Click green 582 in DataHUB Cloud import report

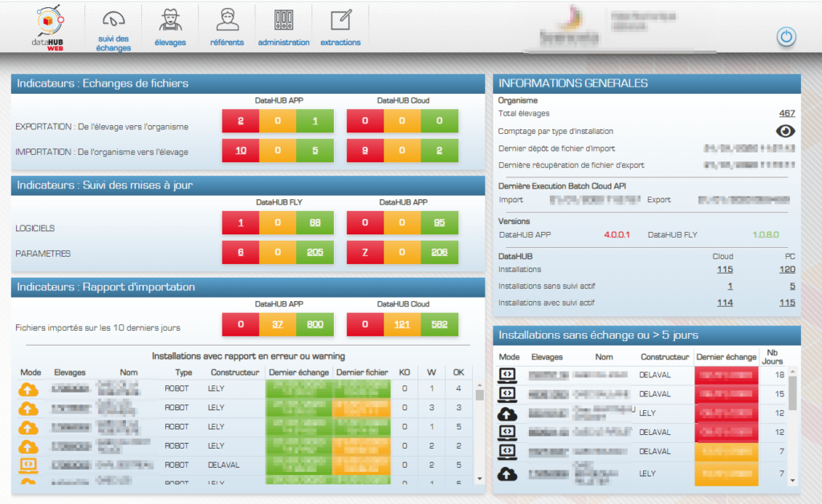point(439,324)
